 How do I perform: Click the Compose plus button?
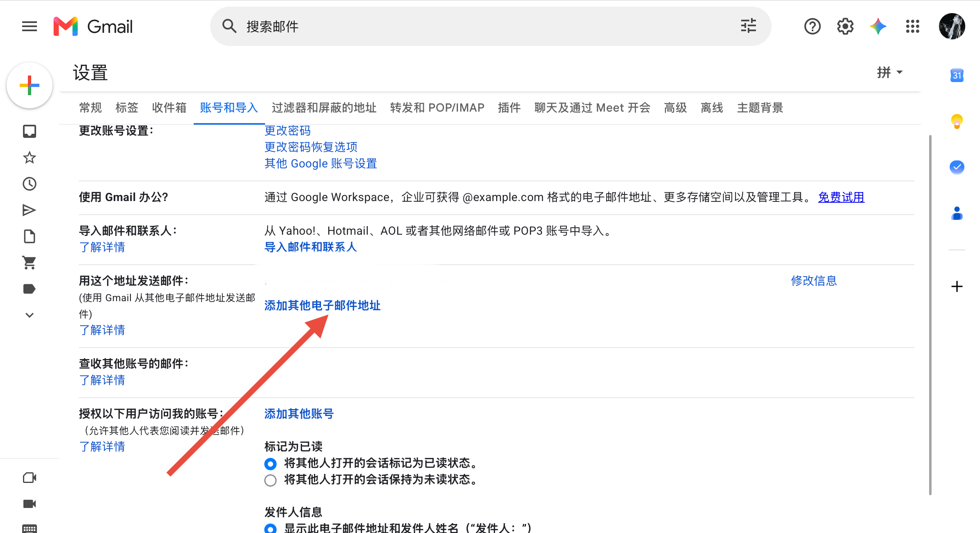30,85
